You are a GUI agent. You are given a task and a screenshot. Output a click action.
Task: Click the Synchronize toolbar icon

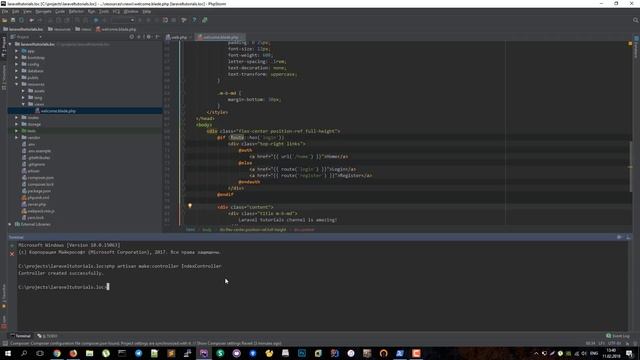click(21, 20)
